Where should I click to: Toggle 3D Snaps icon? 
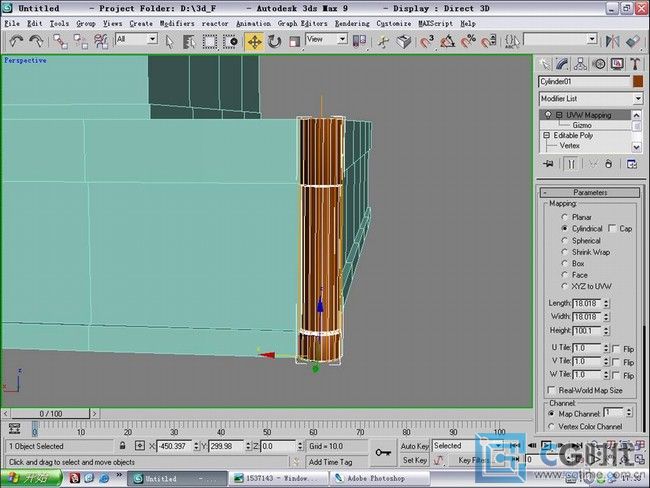coord(427,41)
